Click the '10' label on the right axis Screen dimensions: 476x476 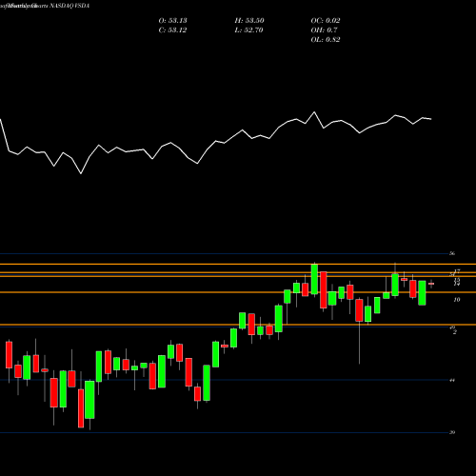(x=457, y=300)
